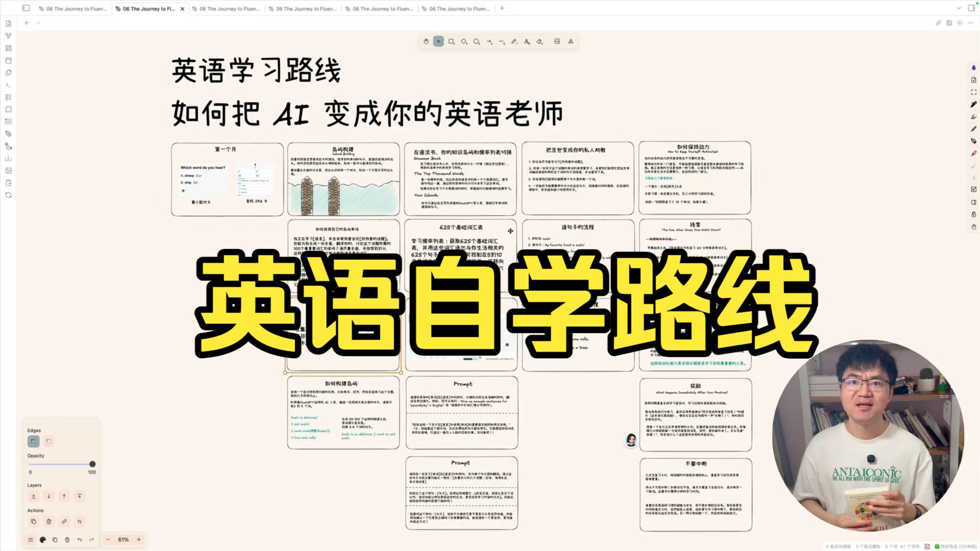Close the active '06 The Journey to Fl...' tab

(x=182, y=9)
